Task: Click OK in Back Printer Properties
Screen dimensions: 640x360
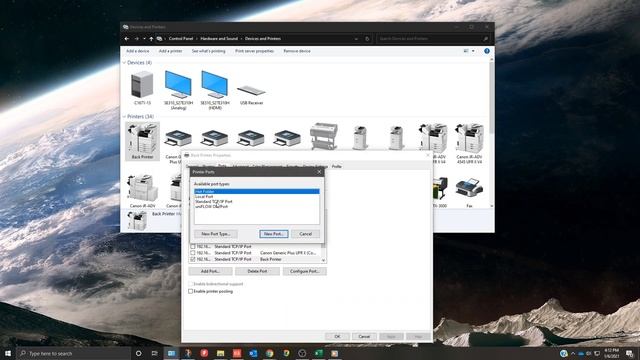Action: [337, 336]
